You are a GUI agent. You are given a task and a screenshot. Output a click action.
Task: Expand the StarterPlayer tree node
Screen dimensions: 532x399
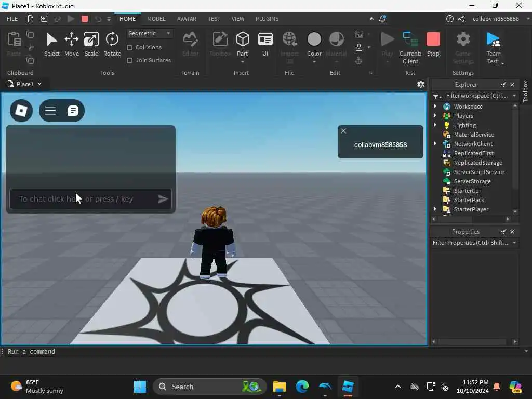tap(435, 209)
